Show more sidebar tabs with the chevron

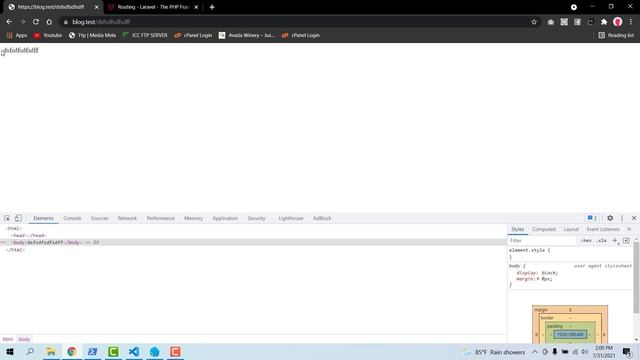(629, 229)
